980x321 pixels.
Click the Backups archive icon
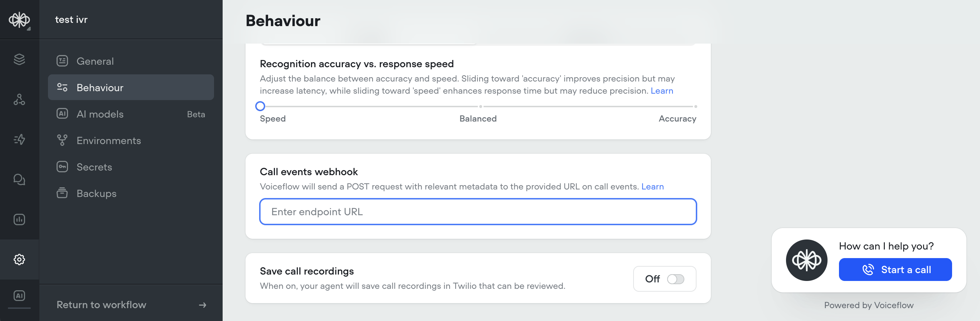click(x=62, y=193)
